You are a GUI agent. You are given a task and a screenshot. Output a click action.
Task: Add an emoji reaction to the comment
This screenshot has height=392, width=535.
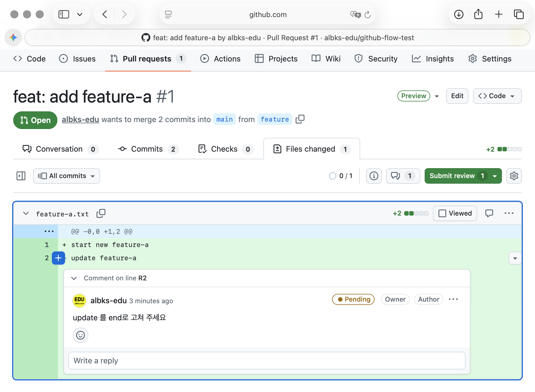tap(80, 335)
